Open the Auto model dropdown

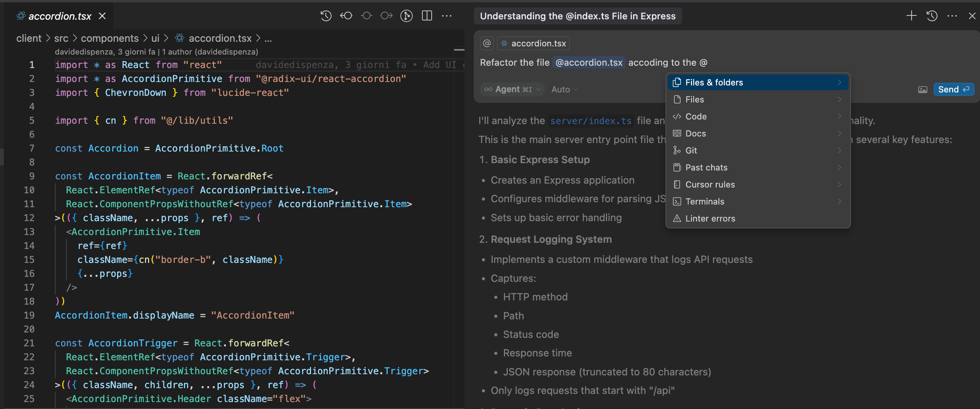565,89
